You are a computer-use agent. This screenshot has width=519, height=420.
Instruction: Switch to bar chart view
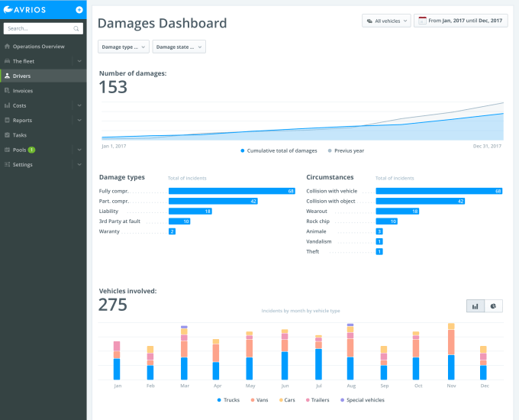click(475, 306)
